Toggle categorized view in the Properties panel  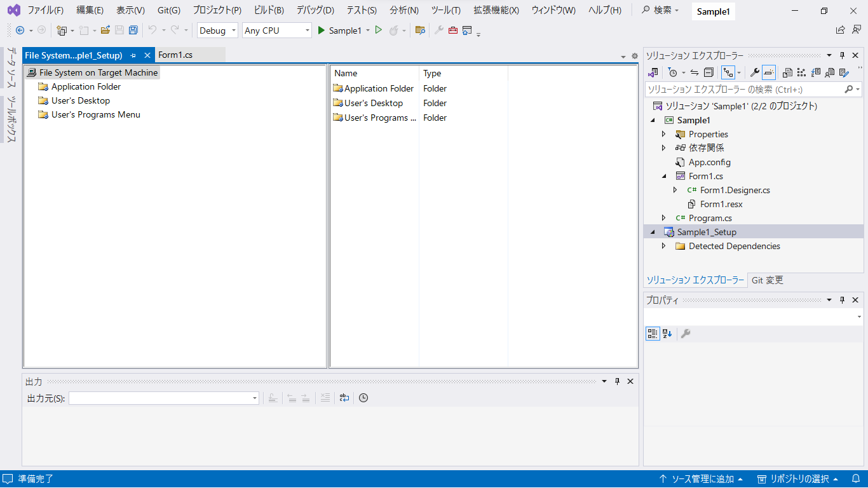(x=652, y=334)
